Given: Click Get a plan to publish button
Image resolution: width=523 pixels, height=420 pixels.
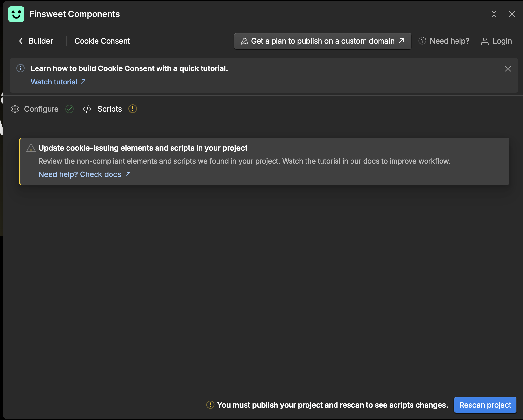Looking at the screenshot, I should (322, 41).
